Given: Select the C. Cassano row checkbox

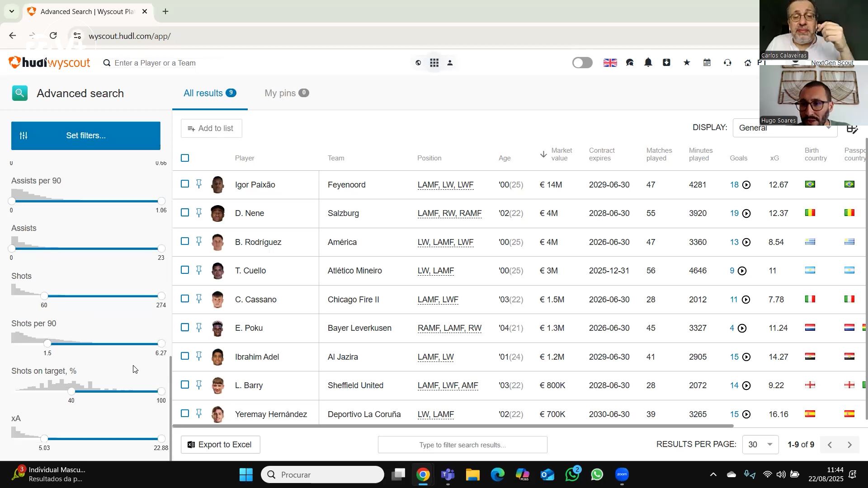Looking at the screenshot, I should (185, 299).
